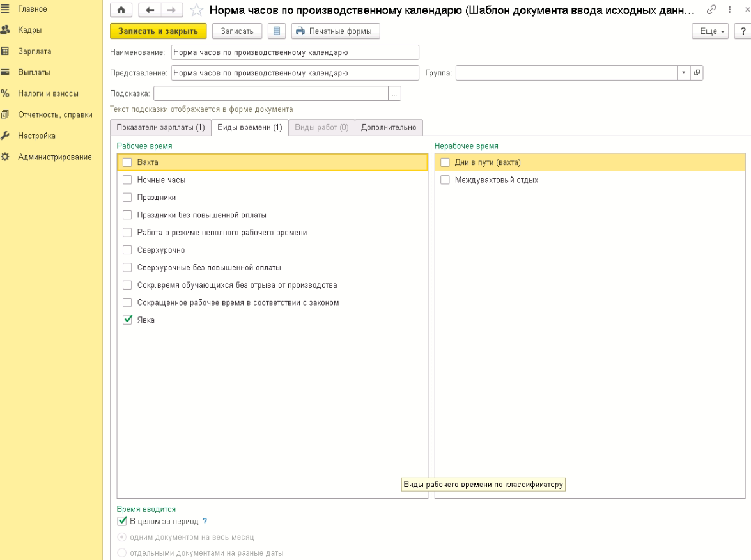751x560 pixels.
Task: Click the help question mark button
Action: coord(743,31)
